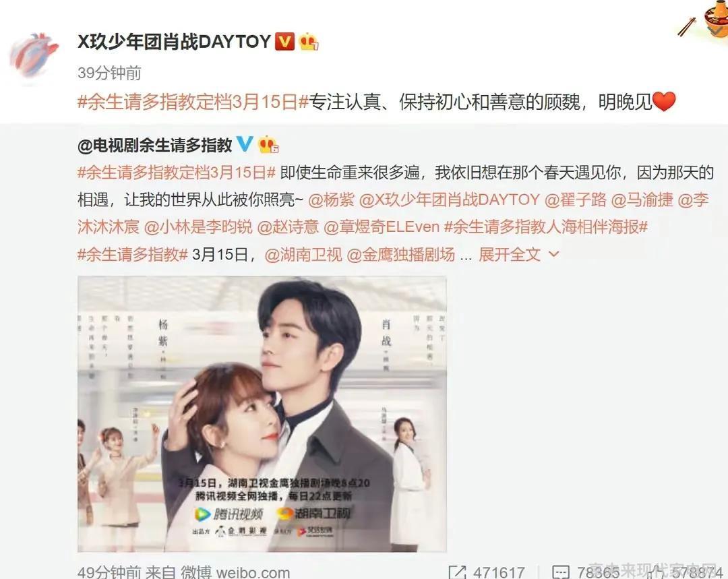
Task: Click the orange V verification badge
Action: (284, 41)
